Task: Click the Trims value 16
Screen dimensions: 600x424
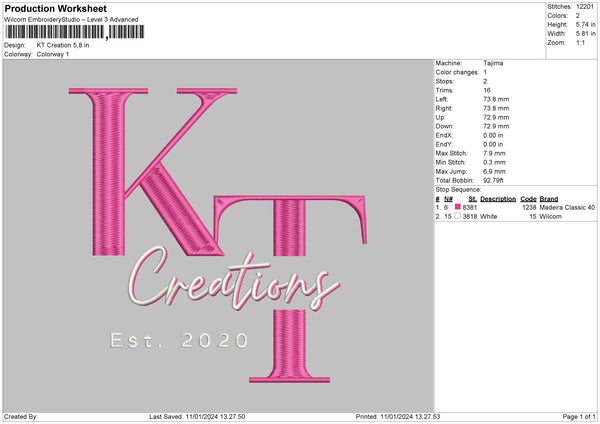Action: (487, 90)
